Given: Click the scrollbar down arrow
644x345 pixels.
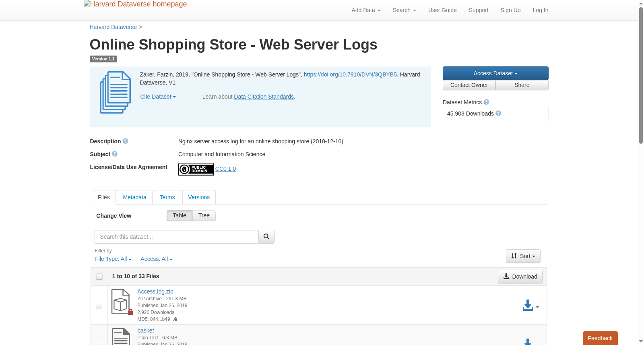Looking at the screenshot, I should pyautogui.click(x=641, y=341).
